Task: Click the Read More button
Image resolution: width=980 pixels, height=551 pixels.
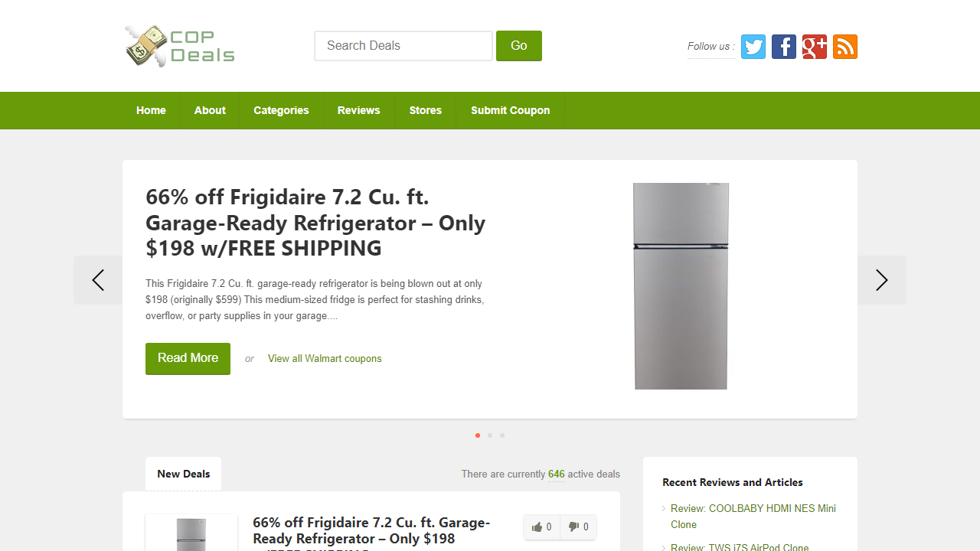Action: tap(188, 358)
